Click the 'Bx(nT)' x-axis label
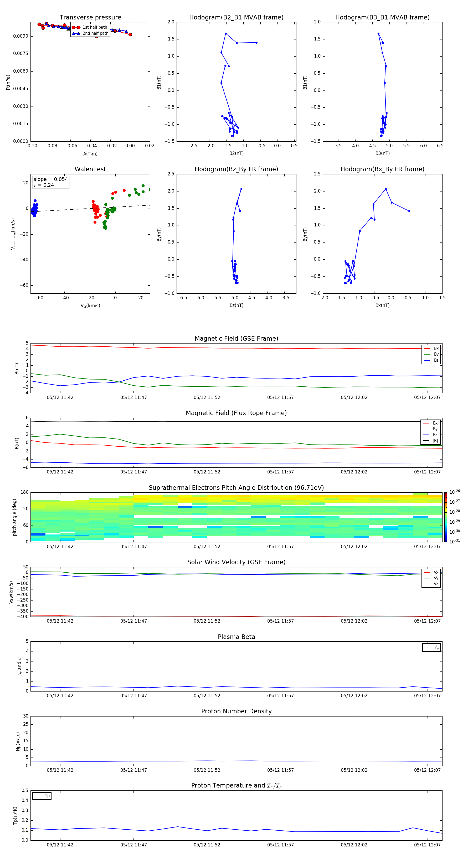The image size is (473, 868). pyautogui.click(x=382, y=305)
